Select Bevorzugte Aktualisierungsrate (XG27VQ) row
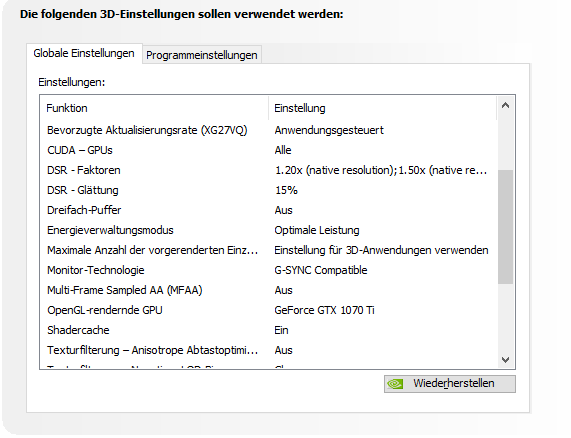 click(x=268, y=130)
